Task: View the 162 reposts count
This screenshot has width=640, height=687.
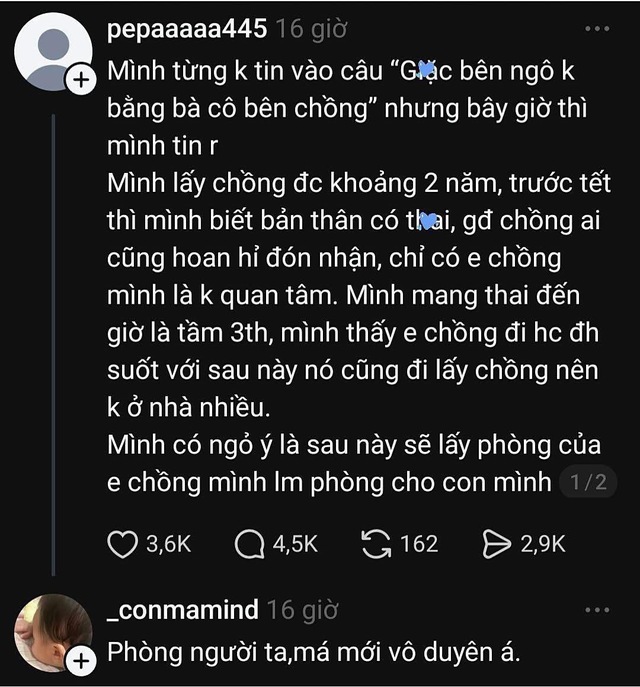Action: pos(419,543)
